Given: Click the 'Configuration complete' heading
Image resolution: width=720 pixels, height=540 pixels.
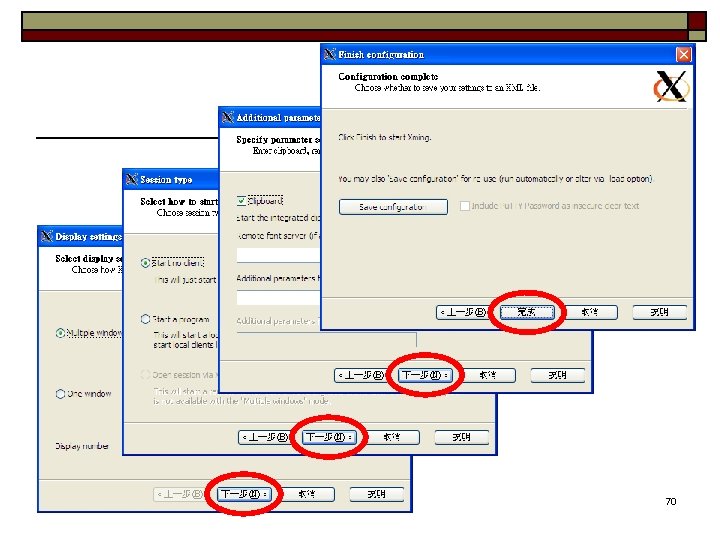Looking at the screenshot, I should 388,77.
